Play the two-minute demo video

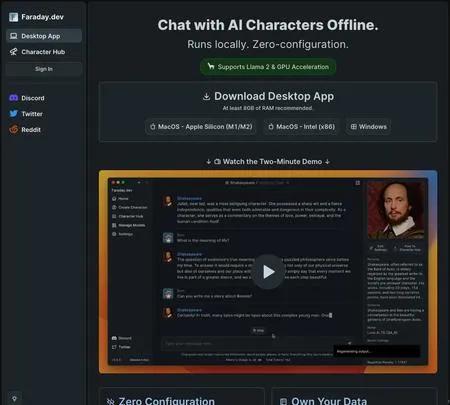268,272
